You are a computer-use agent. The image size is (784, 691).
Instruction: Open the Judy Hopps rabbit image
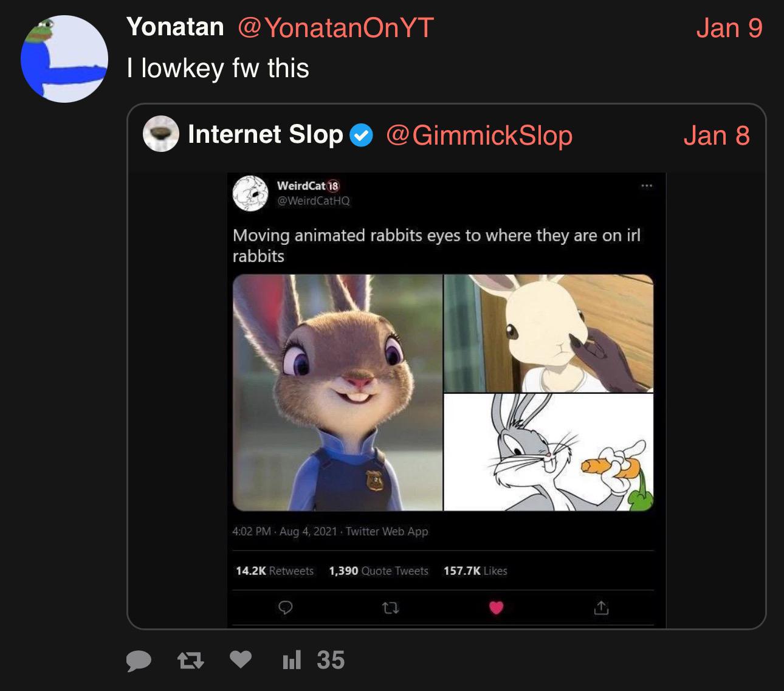(x=338, y=393)
